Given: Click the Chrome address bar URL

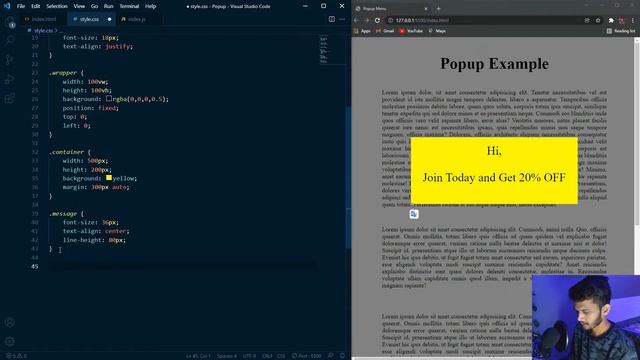Looking at the screenshot, I should pos(422,20).
